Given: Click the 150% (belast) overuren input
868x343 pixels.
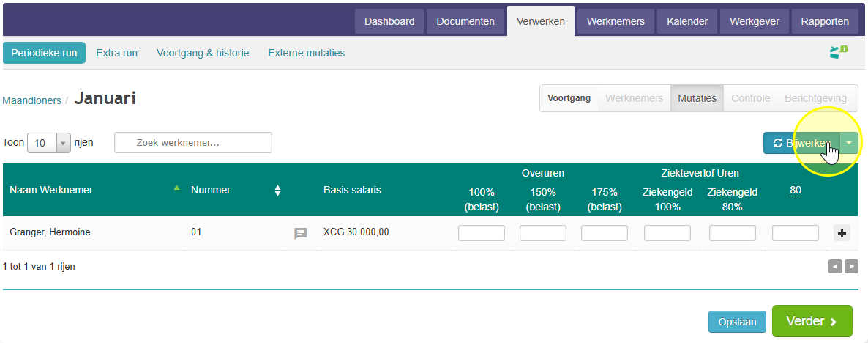Looking at the screenshot, I should coord(543,233).
